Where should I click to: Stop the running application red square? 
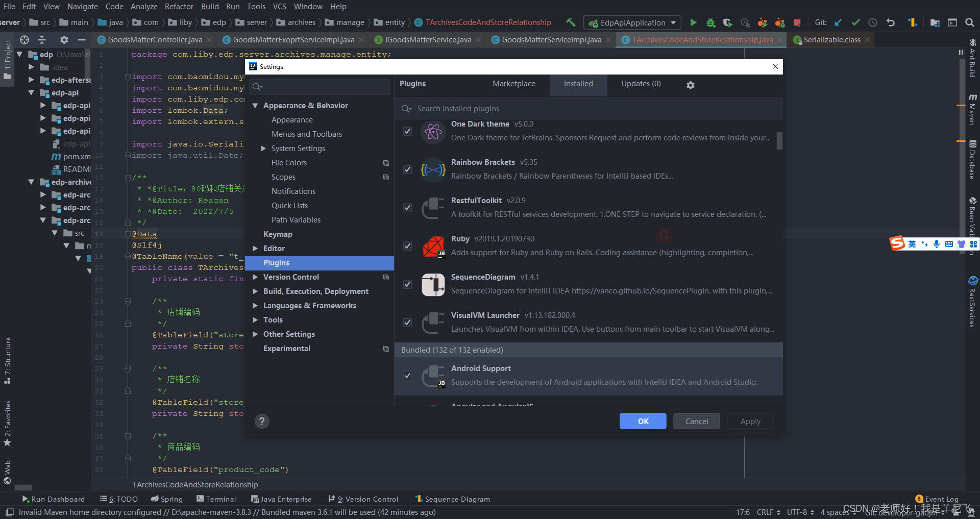point(797,22)
